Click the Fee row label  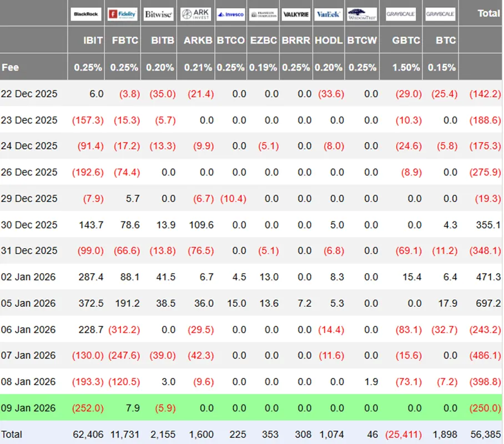point(11,67)
